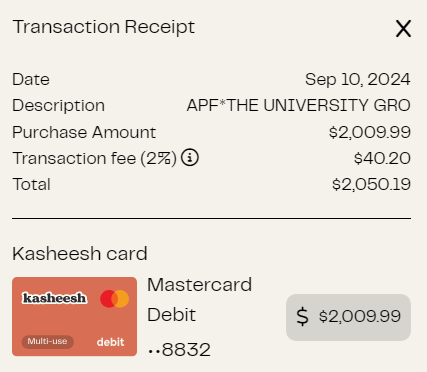Click the Purchase Amount $2,009.99 value
This screenshot has width=427, height=372.
point(370,132)
